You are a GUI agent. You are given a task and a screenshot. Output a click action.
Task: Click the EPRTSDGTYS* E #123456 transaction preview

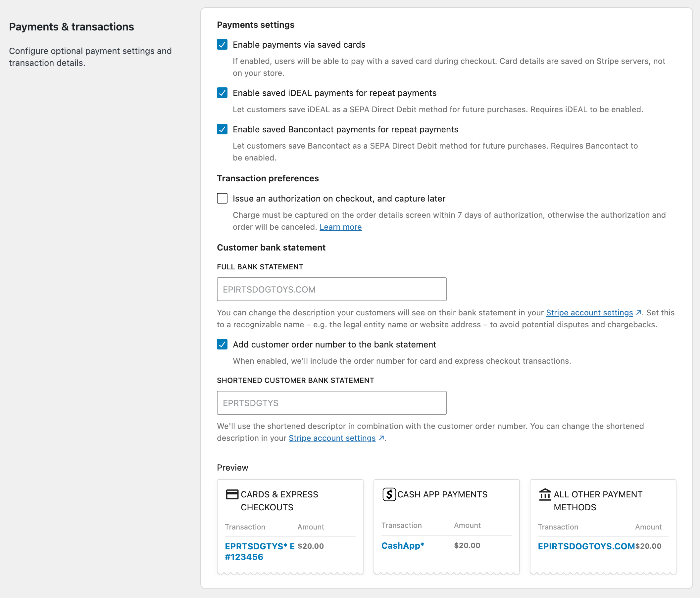coord(260,551)
